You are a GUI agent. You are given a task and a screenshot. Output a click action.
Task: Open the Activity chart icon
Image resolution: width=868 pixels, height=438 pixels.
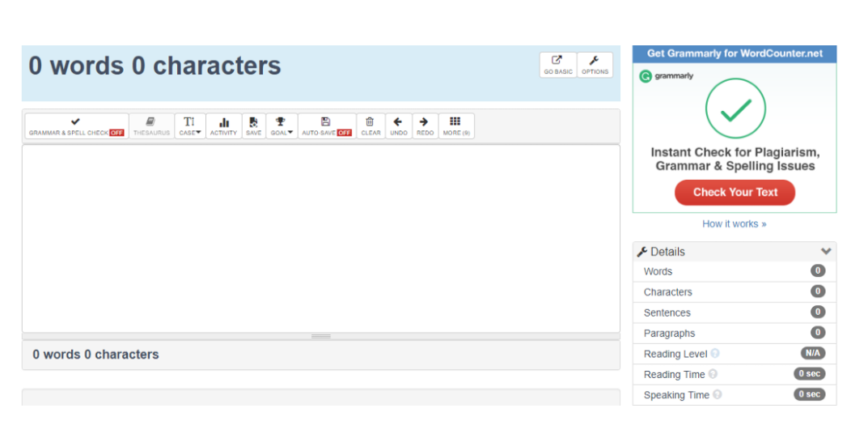point(223,122)
